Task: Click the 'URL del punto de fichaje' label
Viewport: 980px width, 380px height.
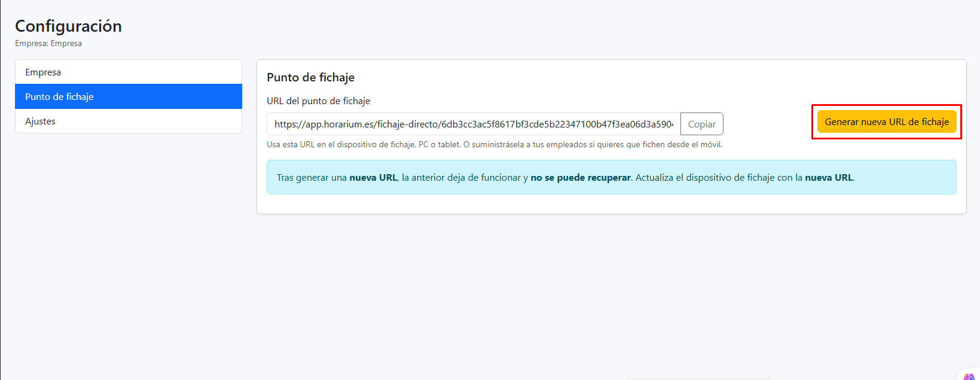Action: (318, 101)
